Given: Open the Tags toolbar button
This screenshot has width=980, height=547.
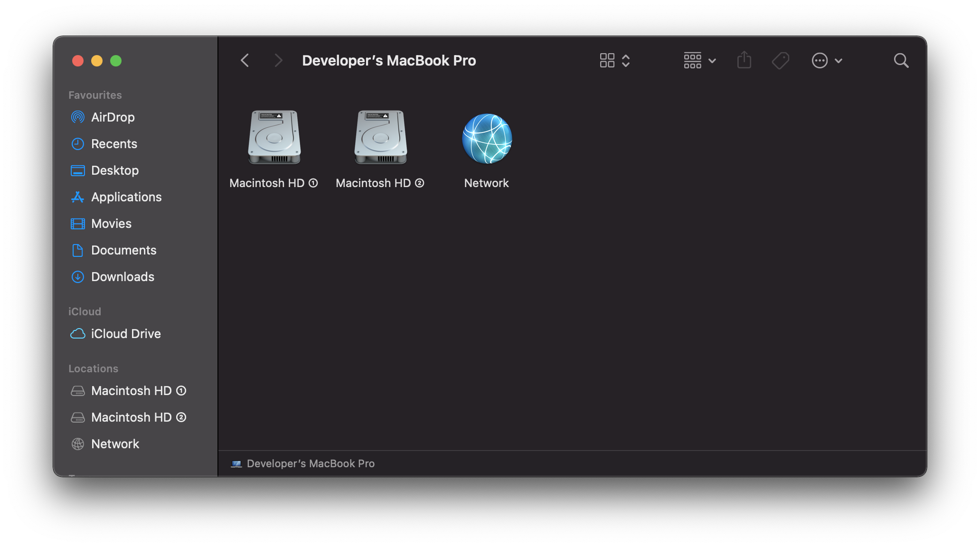Looking at the screenshot, I should point(781,60).
